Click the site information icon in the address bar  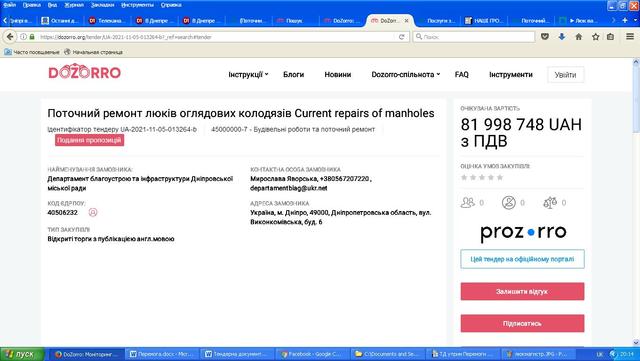click(x=23, y=37)
